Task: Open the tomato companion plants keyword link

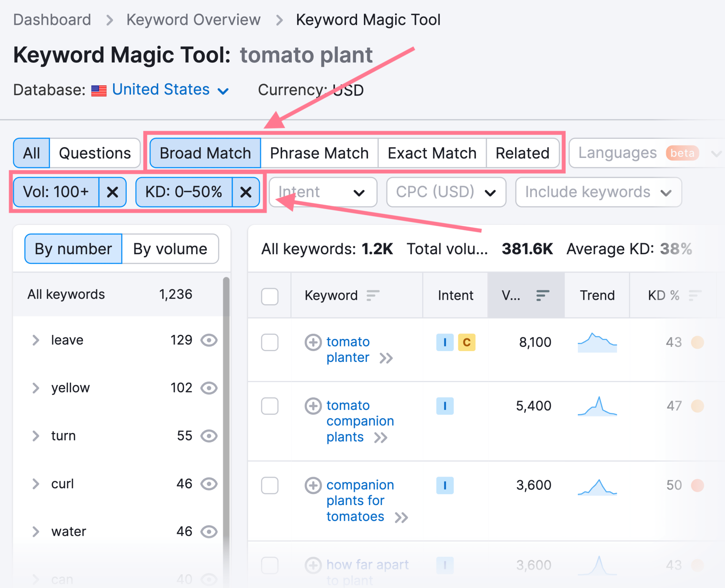Action: tap(360, 421)
